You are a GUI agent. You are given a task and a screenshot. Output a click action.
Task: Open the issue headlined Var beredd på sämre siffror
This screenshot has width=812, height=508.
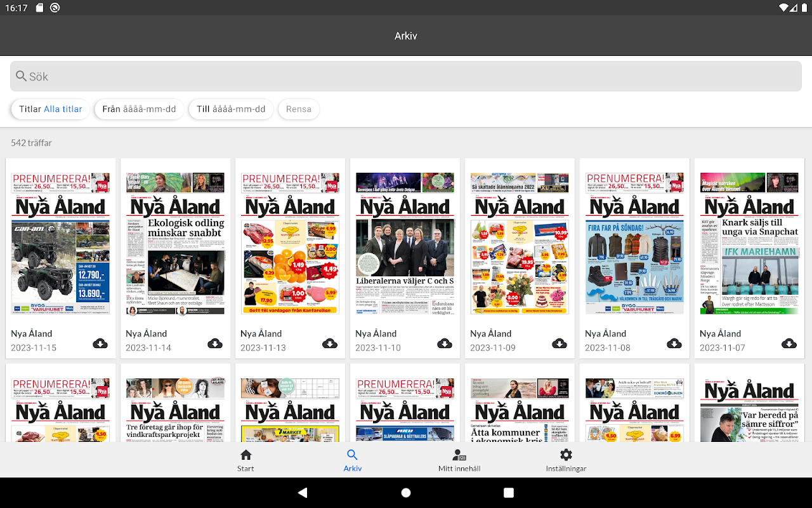[750, 410]
